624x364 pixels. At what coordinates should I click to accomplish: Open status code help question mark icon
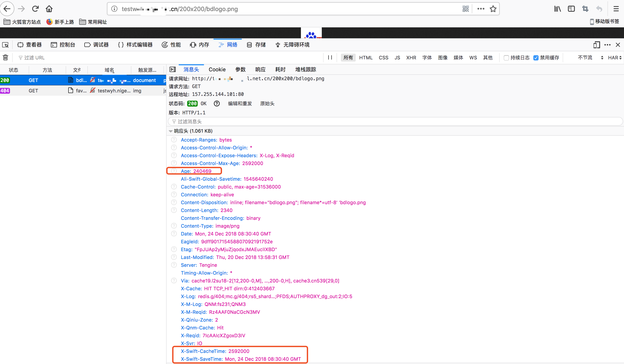tap(217, 104)
